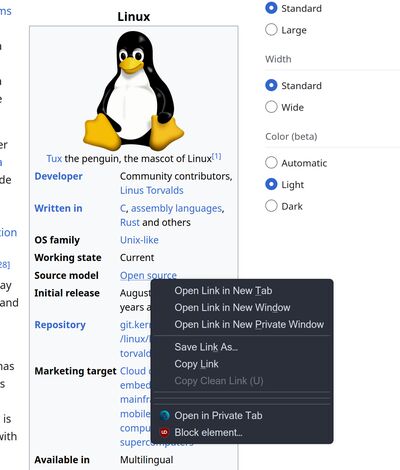The width and height of the screenshot is (400, 470).
Task: Click the Multilingual value text
Action: coord(147,460)
